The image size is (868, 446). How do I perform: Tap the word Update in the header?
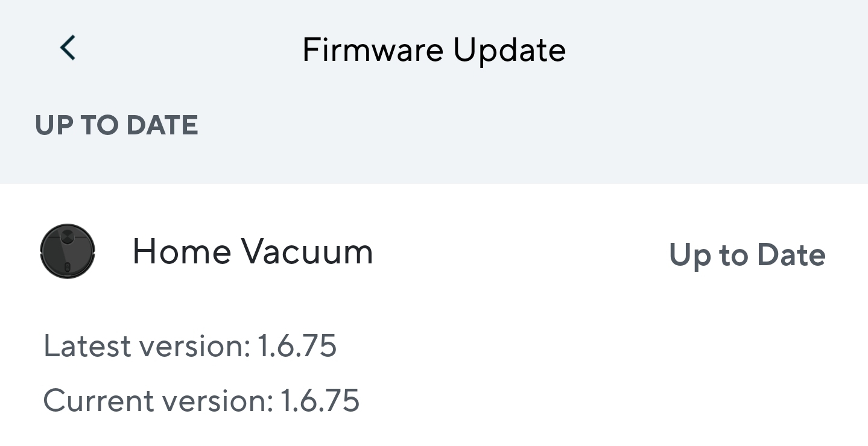coord(509,49)
